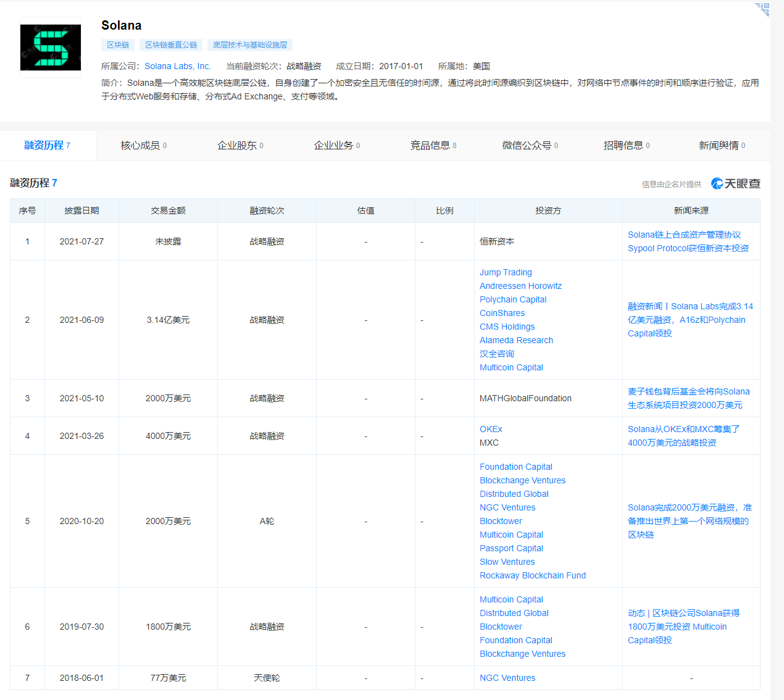Open Foundation Capital link in A轮 row

click(515, 467)
